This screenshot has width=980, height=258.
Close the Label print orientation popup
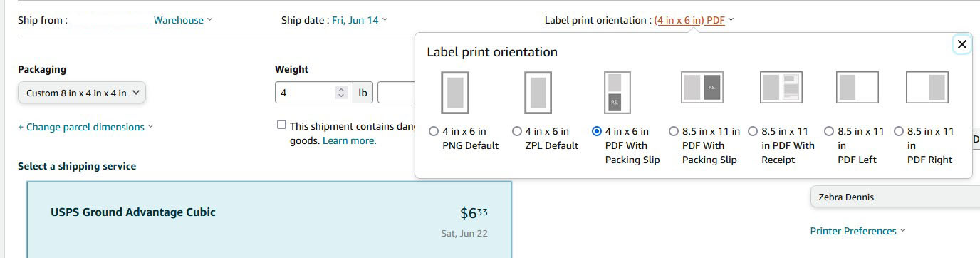(961, 44)
